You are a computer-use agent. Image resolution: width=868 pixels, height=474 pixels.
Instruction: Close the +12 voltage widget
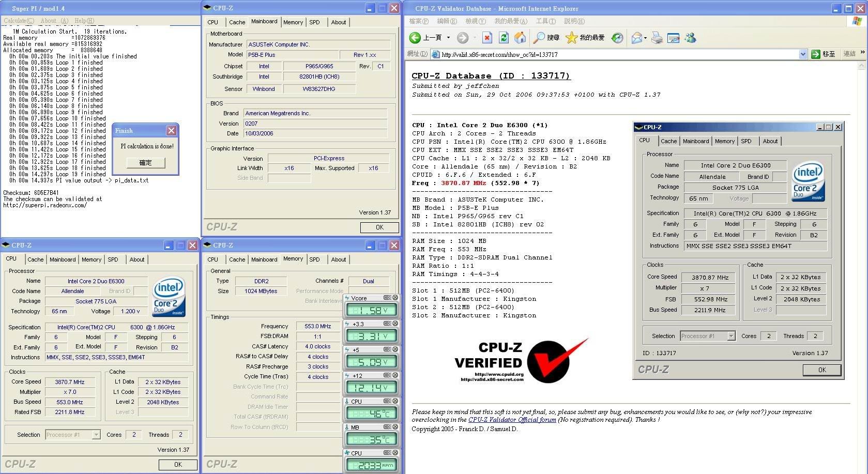point(395,375)
